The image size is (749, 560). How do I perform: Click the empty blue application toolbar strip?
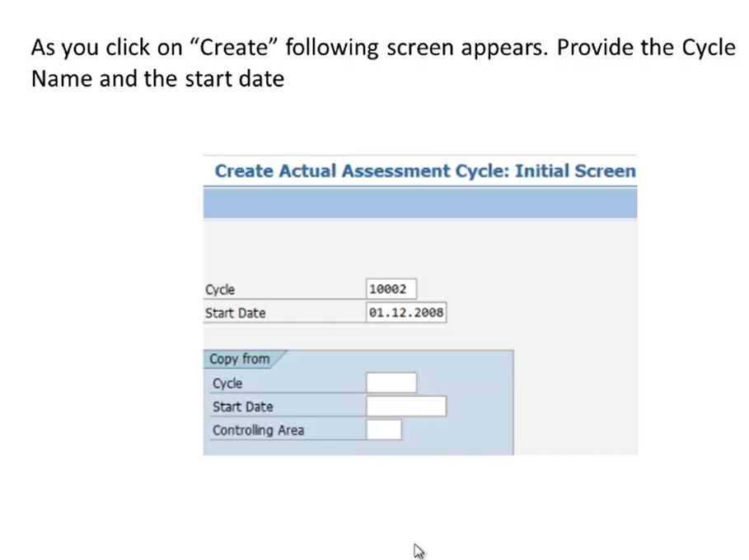[x=420, y=203]
